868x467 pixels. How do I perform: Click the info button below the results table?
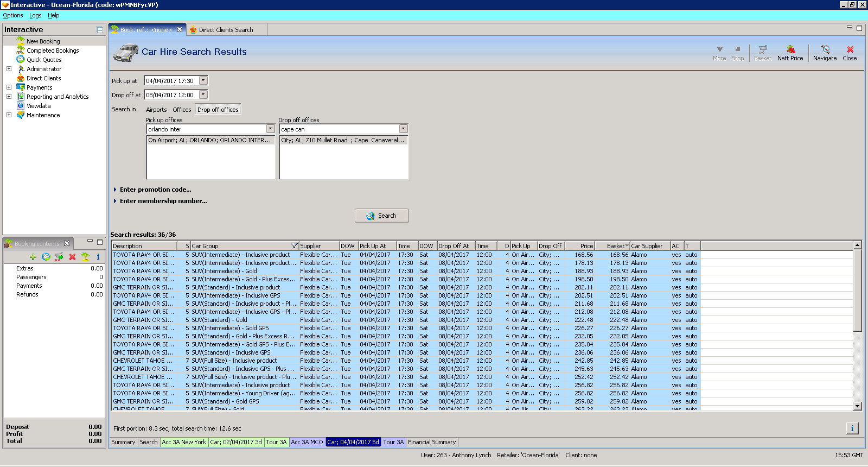point(852,428)
